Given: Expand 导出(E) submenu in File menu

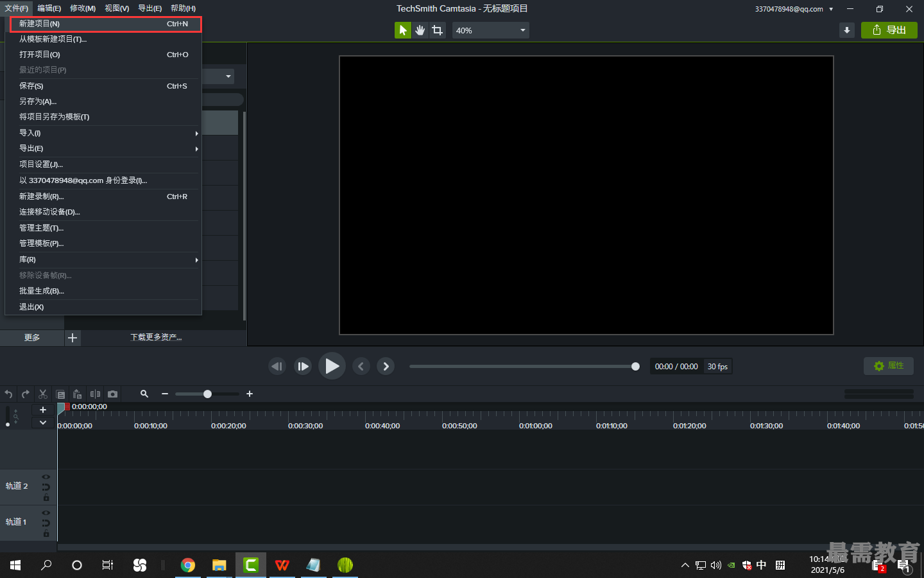Looking at the screenshot, I should point(103,148).
